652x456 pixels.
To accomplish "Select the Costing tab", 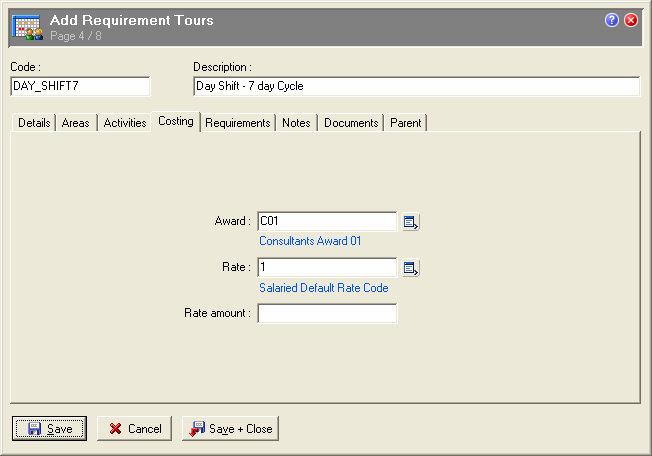I will [176, 121].
